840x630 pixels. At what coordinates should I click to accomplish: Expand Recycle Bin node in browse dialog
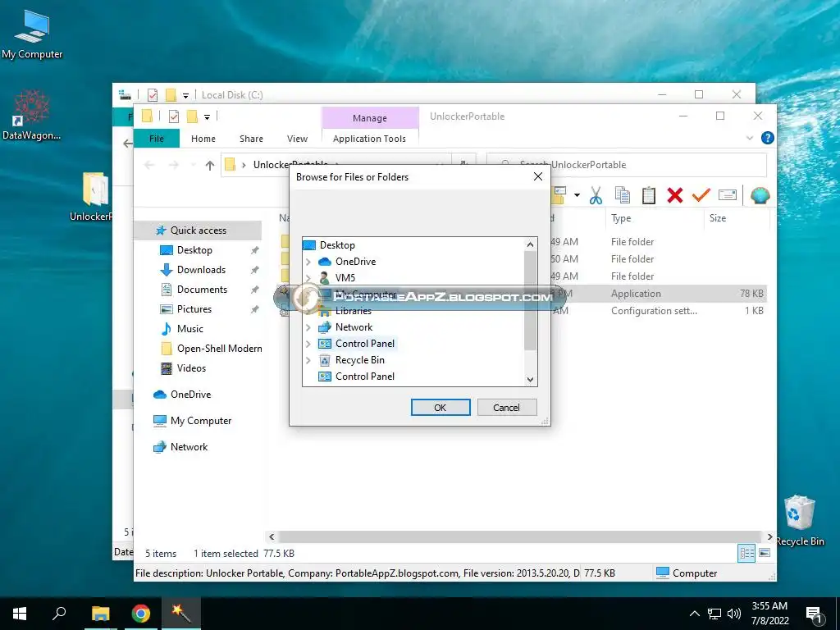coord(308,361)
